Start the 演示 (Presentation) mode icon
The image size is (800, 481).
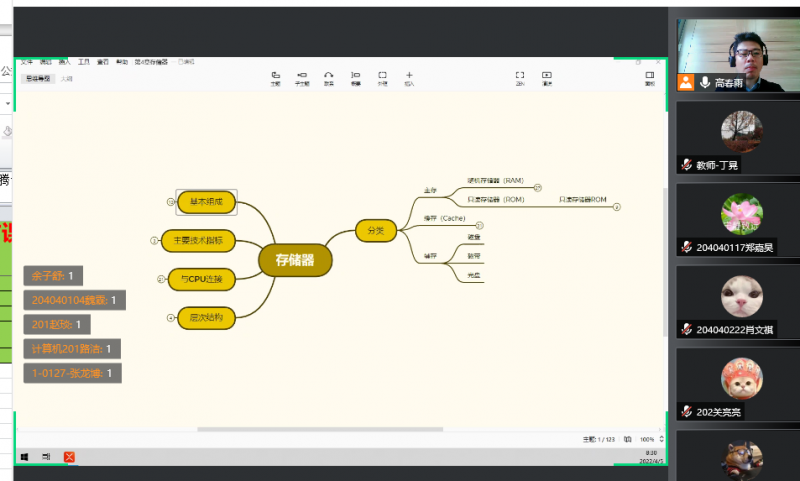[547, 77]
